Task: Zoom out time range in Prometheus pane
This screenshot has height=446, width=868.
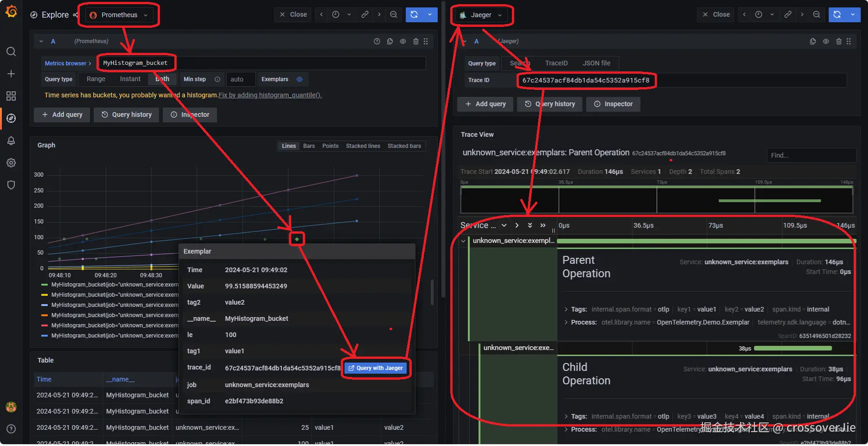Action: [394, 15]
